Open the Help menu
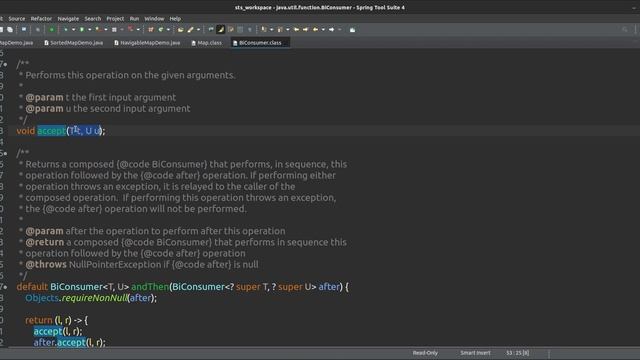The width and height of the screenshot is (640, 360). tap(175, 19)
